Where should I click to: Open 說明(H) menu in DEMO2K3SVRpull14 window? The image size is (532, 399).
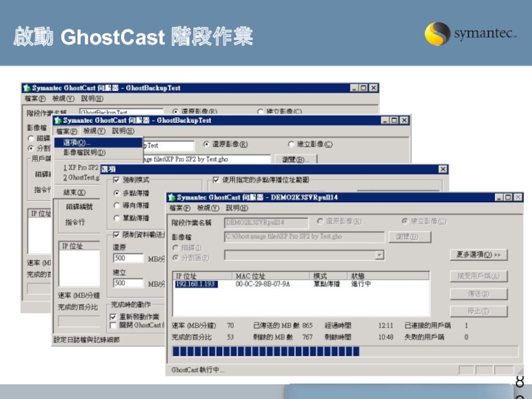(x=237, y=208)
